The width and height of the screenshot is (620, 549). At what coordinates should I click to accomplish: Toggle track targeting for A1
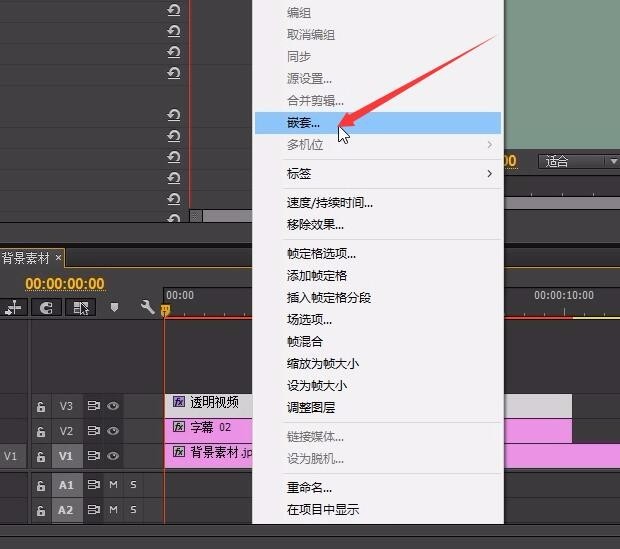(66, 485)
